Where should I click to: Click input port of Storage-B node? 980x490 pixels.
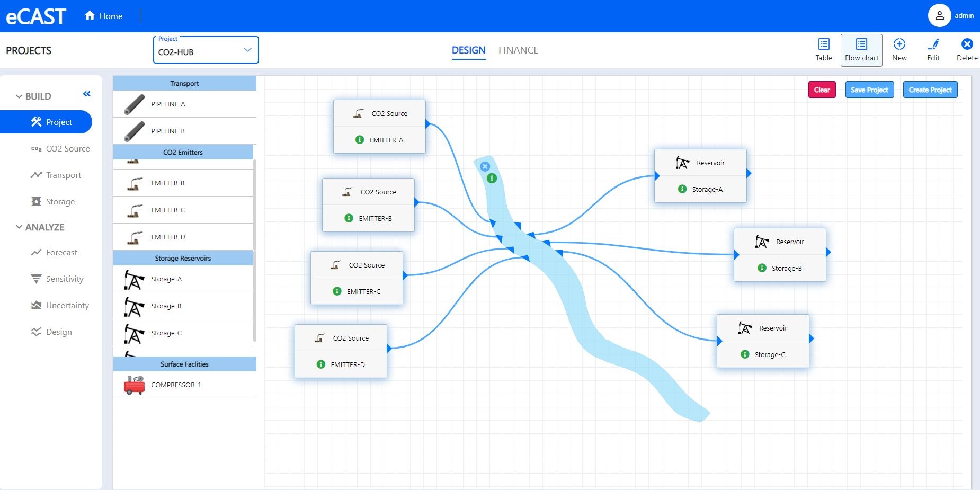click(736, 255)
